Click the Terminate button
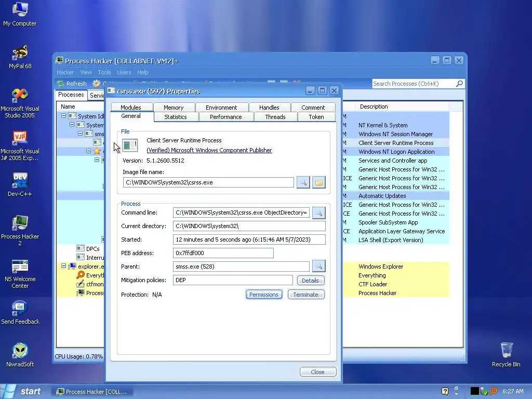The height and width of the screenshot is (399, 532). click(305, 295)
